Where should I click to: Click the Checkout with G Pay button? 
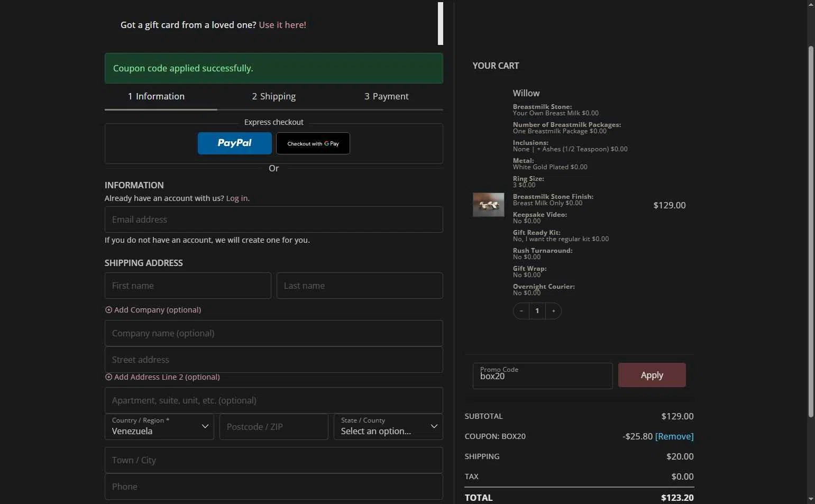(313, 143)
